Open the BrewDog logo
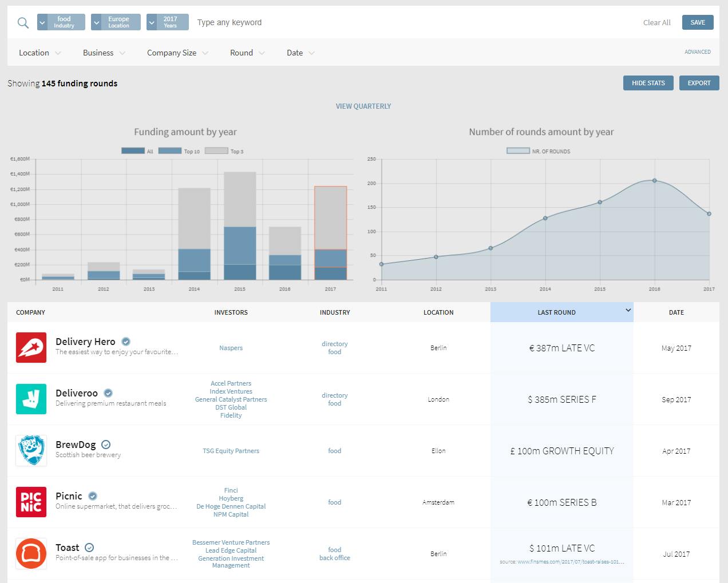 (x=31, y=450)
